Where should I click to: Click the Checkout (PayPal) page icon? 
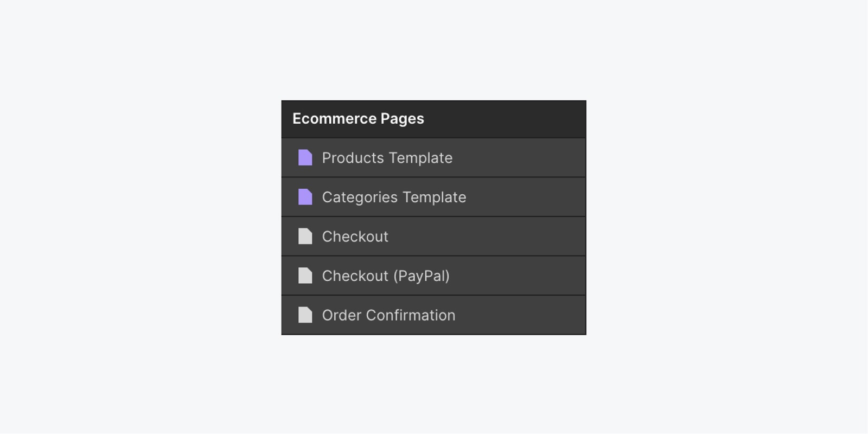click(305, 276)
